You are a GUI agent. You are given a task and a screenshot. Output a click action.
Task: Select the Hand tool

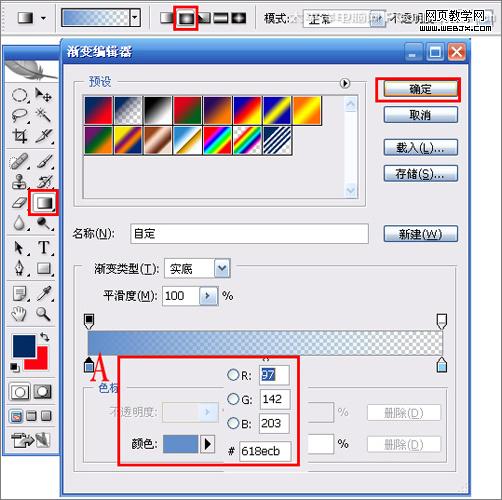coord(19,314)
